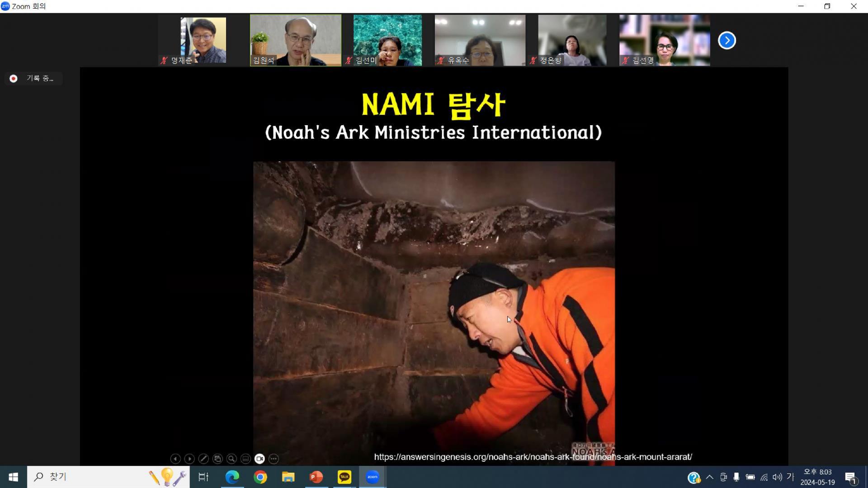This screenshot has height=488, width=868.
Task: Toggle Korean IME input mode 가
Action: click(790, 477)
